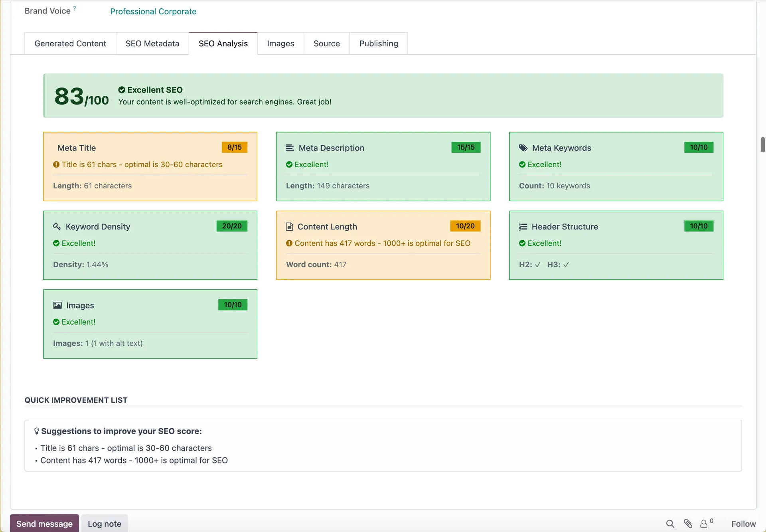Click the Keyword Density green check icon
Image resolution: width=766 pixels, height=532 pixels.
[x=56, y=243]
